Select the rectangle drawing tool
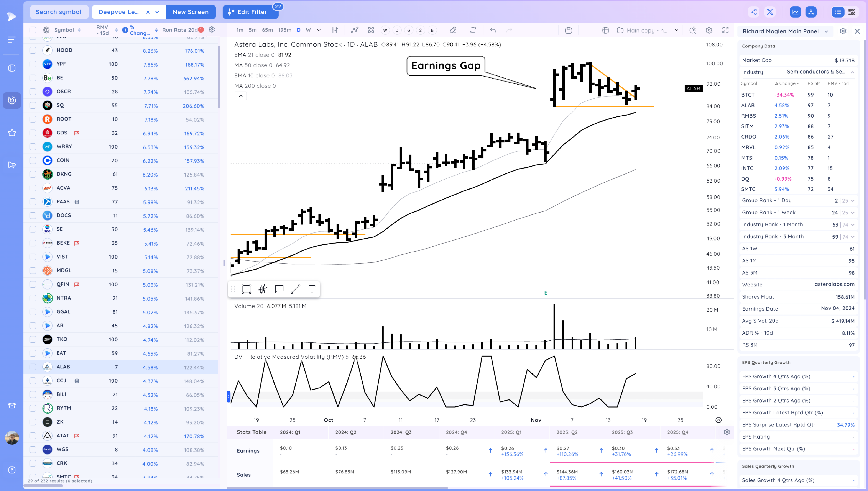 246,289
